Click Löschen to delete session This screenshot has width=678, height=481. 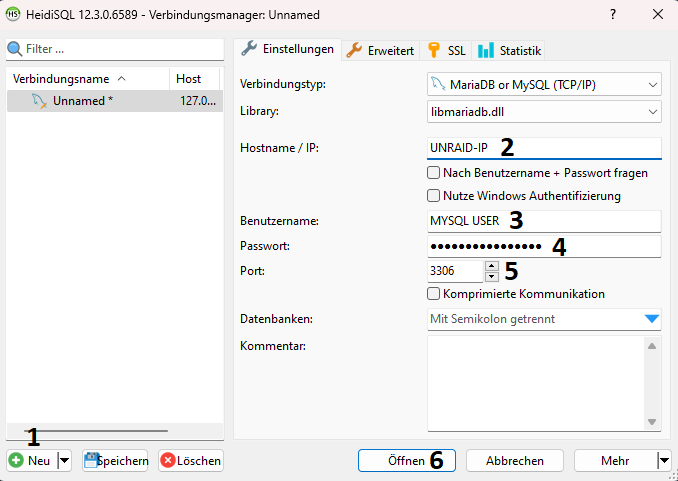[191, 460]
